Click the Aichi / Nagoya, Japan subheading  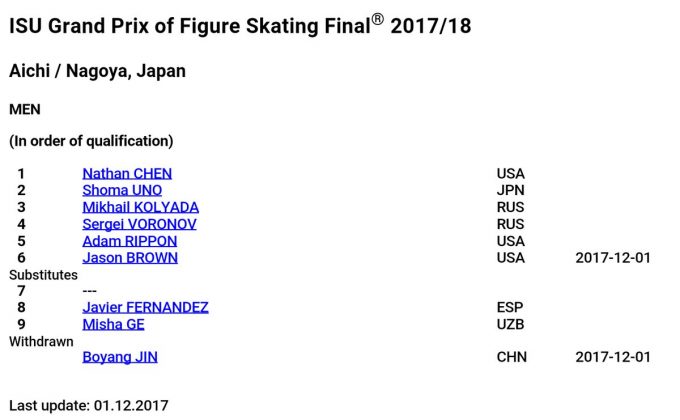(97, 72)
